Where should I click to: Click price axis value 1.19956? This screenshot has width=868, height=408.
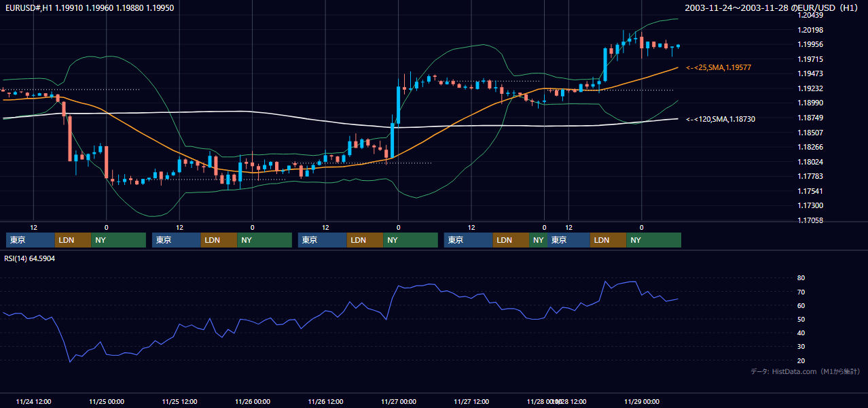810,44
